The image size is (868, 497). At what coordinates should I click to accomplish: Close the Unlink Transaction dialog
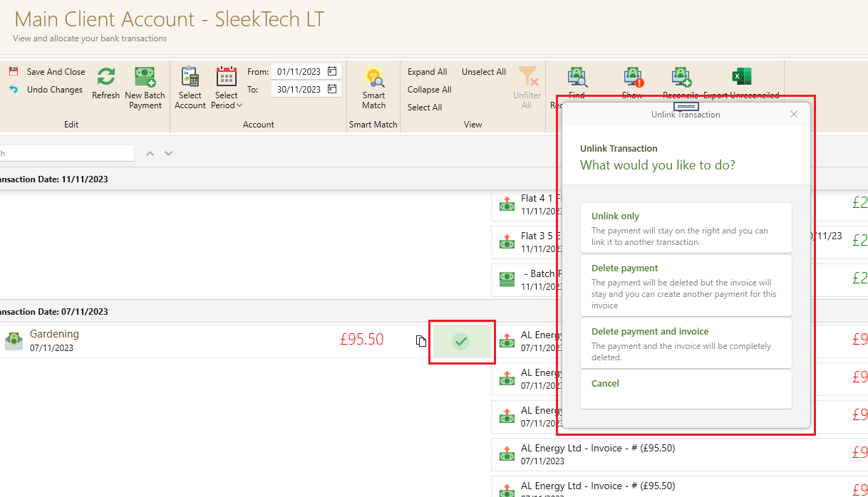point(794,114)
